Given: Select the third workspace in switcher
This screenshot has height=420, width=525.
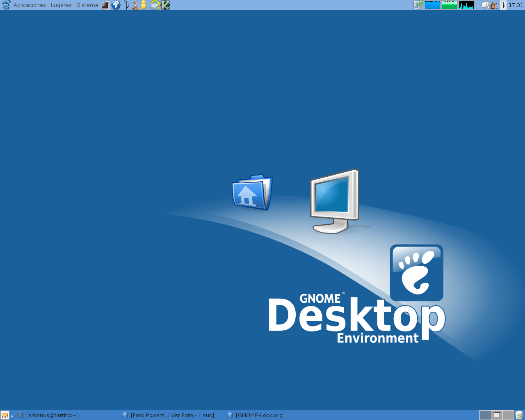Looking at the screenshot, I should click(x=508, y=415).
